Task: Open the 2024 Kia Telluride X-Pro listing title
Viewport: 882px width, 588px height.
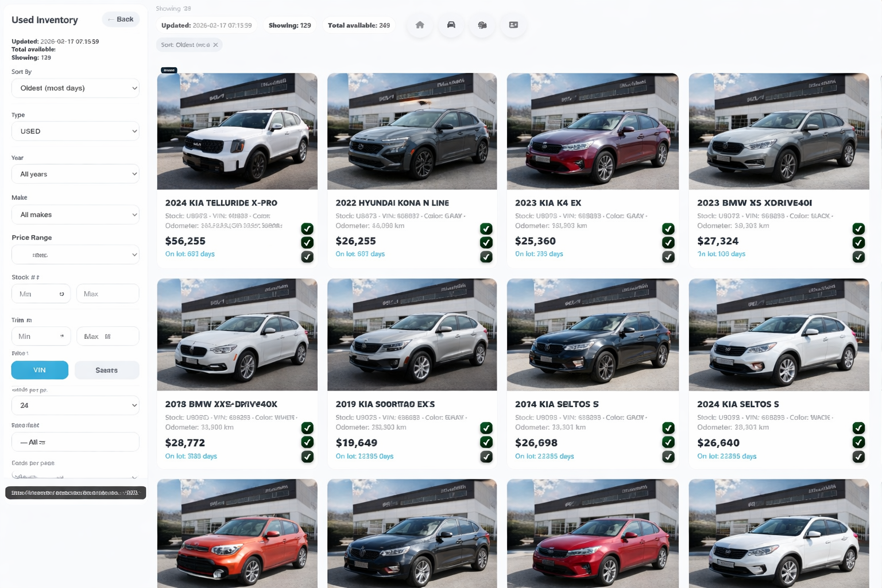Action: tap(221, 203)
